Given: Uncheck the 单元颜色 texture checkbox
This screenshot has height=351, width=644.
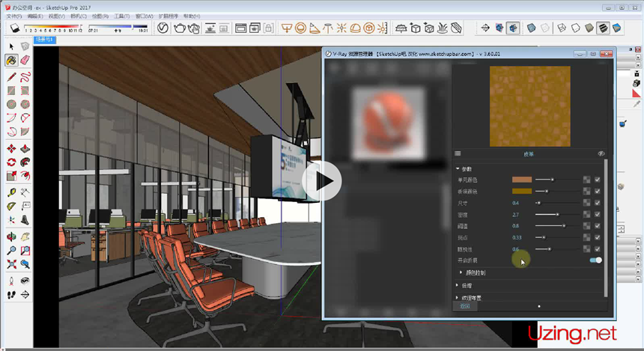Looking at the screenshot, I should 597,180.
